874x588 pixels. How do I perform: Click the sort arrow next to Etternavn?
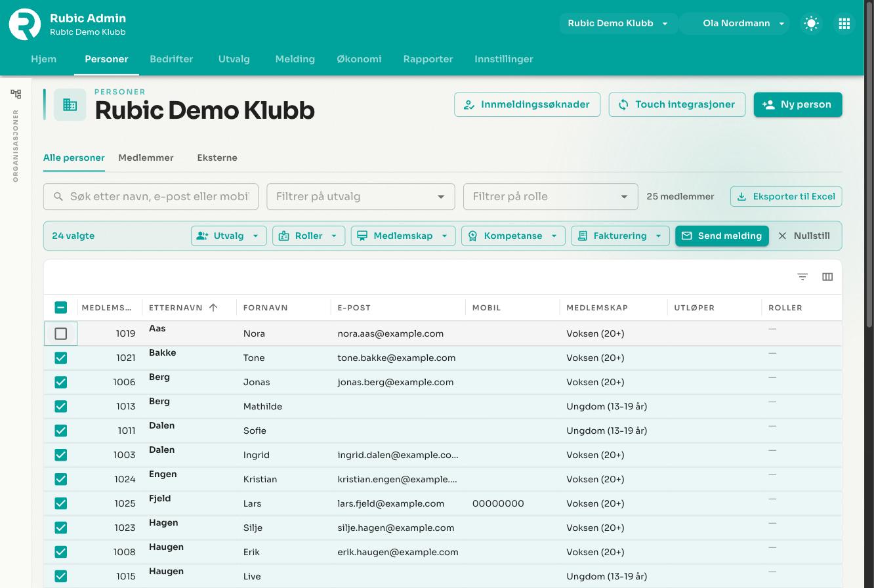pos(213,307)
